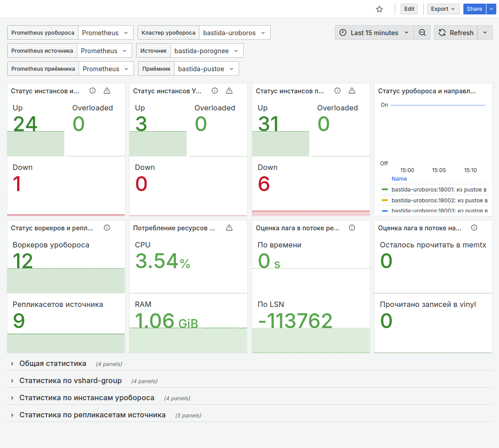Click warning icon on Потребление ресурсов panel

pyautogui.click(x=229, y=228)
